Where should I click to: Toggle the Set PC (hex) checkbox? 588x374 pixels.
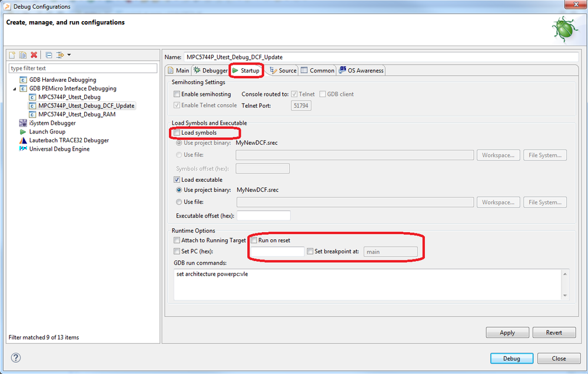pyautogui.click(x=177, y=252)
